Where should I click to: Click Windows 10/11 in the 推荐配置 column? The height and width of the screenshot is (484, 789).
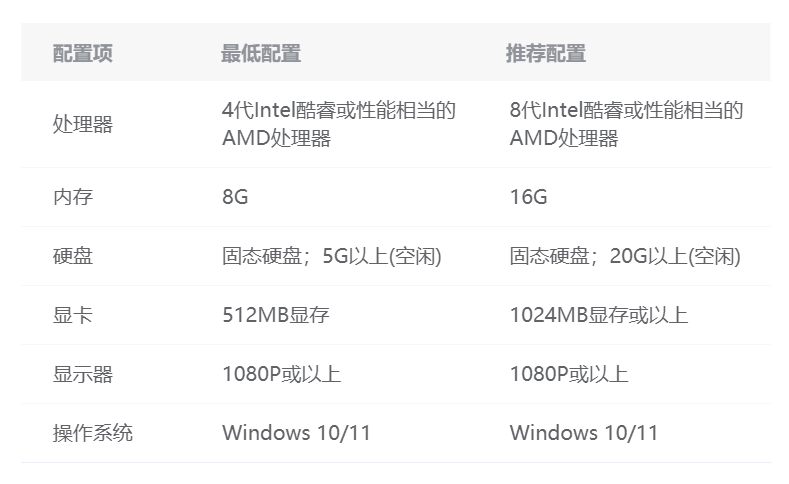tap(584, 433)
